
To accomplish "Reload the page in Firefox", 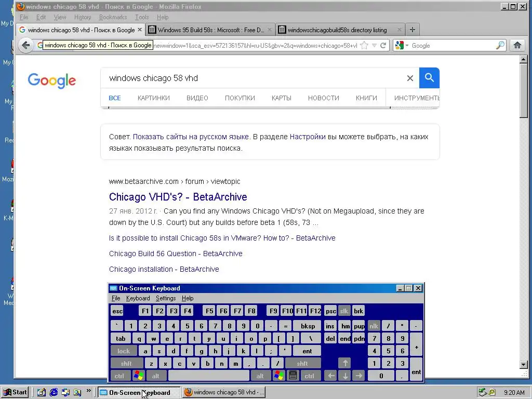I will coord(383,46).
